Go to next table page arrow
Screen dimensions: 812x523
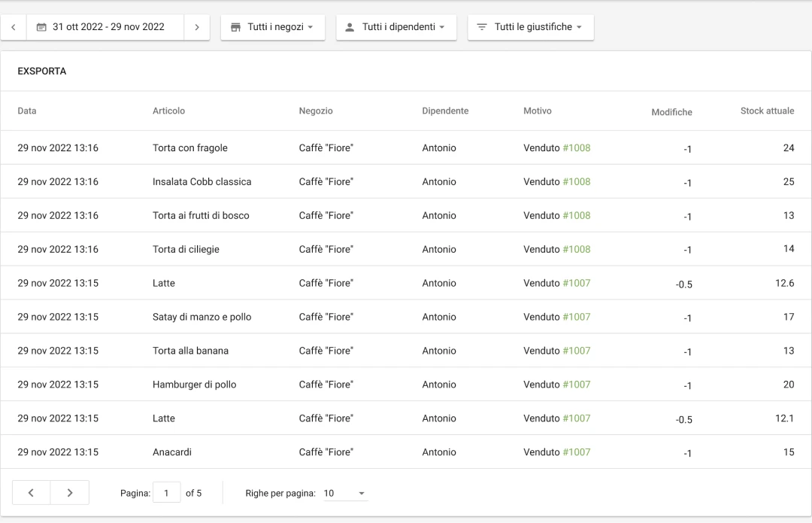(x=70, y=493)
